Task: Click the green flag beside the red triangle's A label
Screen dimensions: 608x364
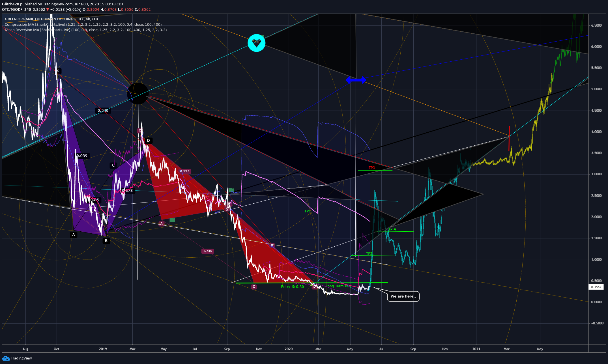Action: (172, 220)
